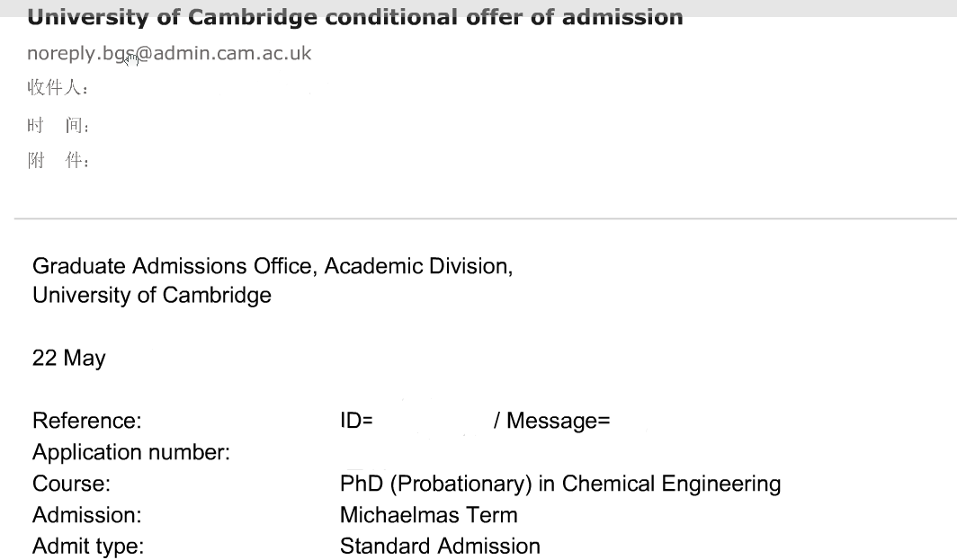Click the 'Admit type:' field label
This screenshot has height=560, width=957.
87,547
